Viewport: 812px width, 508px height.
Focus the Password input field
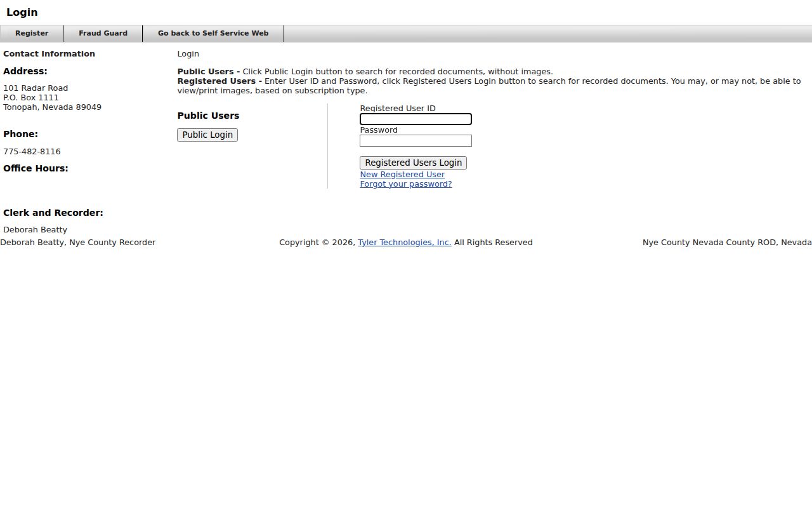[x=416, y=140]
